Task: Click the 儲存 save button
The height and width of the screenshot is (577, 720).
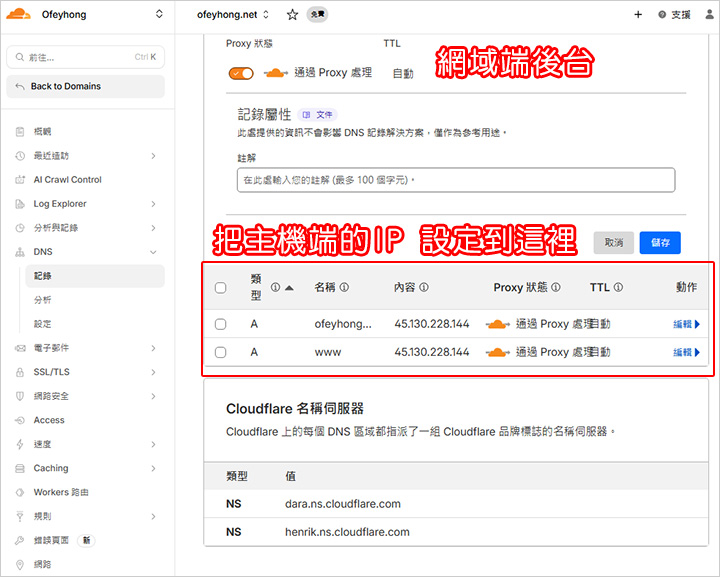Action: pos(660,242)
